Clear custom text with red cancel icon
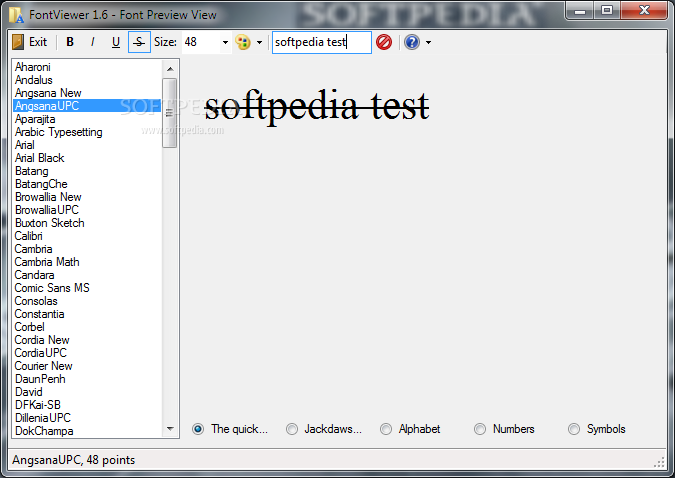675x478 pixels. pos(384,42)
